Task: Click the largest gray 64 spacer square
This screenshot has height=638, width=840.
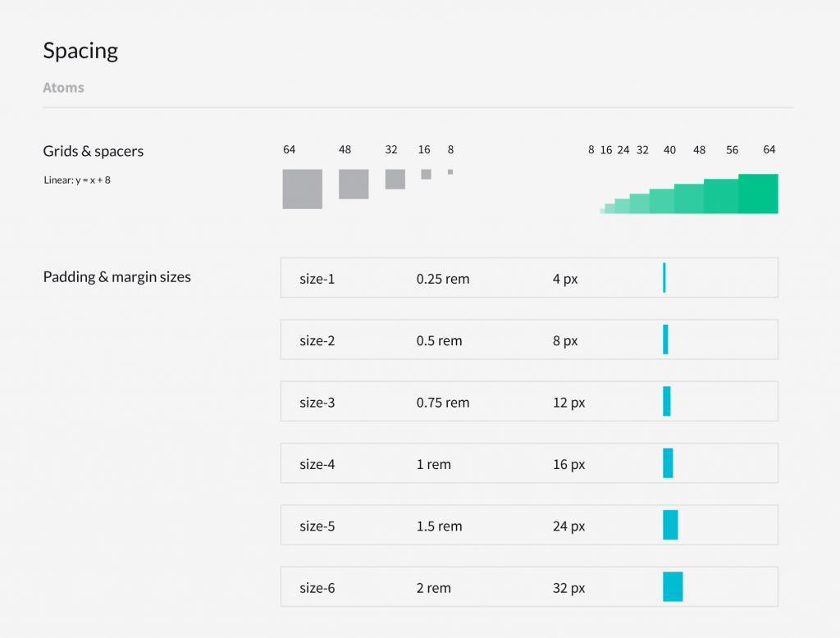Action: [302, 189]
